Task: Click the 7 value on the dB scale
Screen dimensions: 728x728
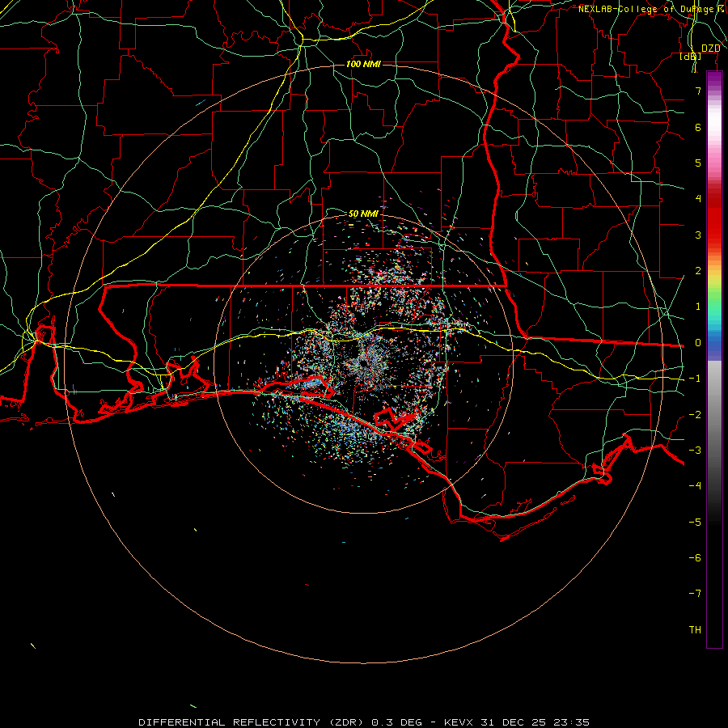Action: [x=698, y=91]
